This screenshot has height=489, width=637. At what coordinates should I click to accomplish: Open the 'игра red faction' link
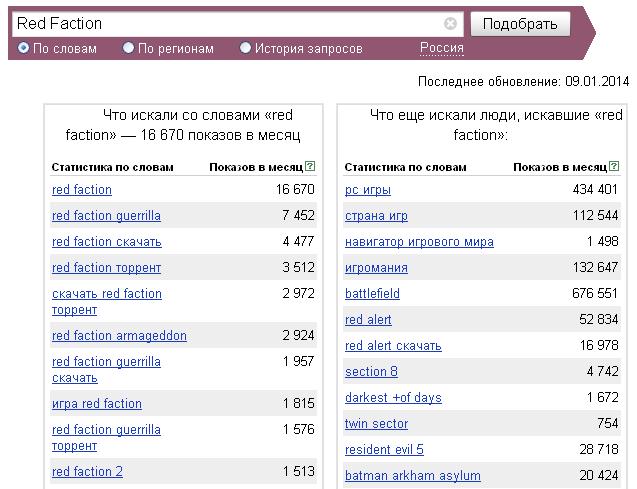click(x=97, y=404)
